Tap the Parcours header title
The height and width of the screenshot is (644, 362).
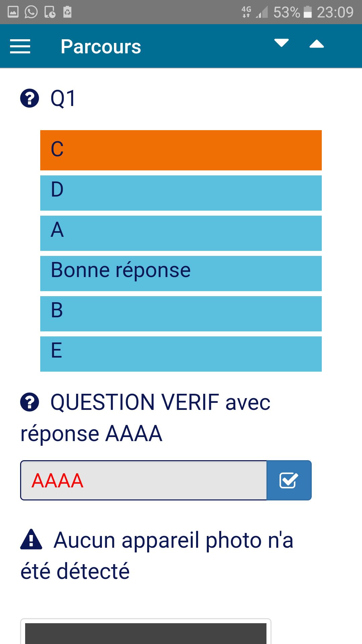101,46
